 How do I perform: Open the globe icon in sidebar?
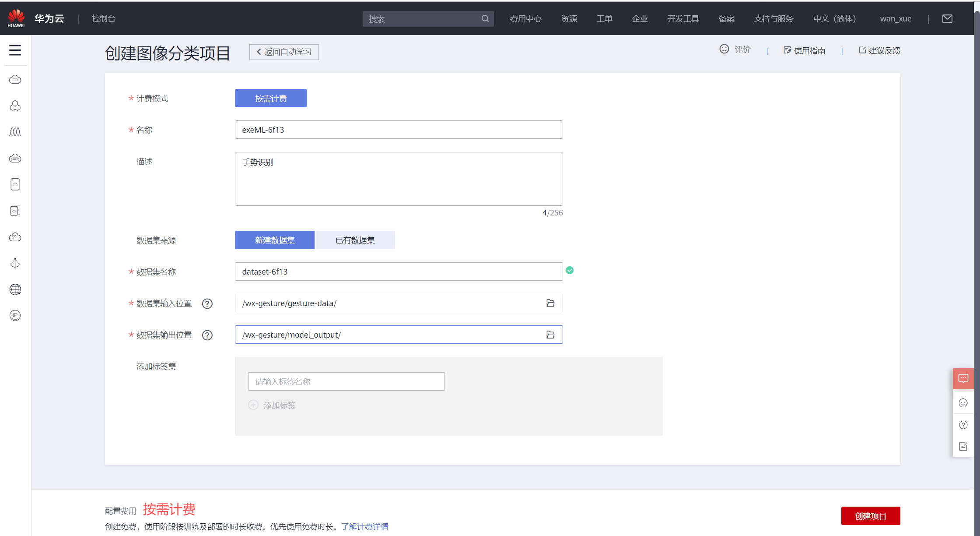pos(15,289)
